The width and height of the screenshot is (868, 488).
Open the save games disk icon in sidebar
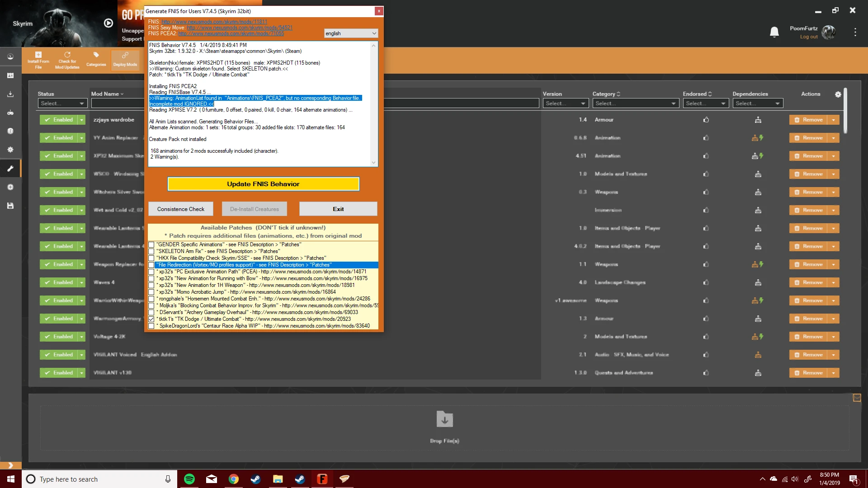tap(10, 206)
